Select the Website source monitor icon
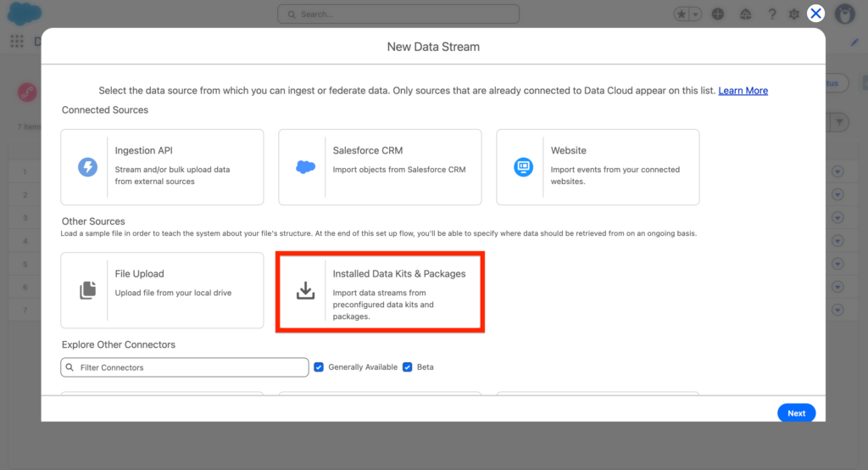Image resolution: width=868 pixels, height=470 pixels. [x=523, y=167]
